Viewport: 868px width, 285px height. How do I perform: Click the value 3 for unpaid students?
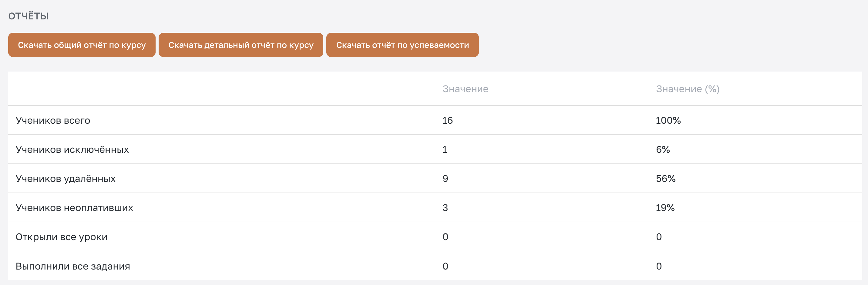click(x=445, y=208)
